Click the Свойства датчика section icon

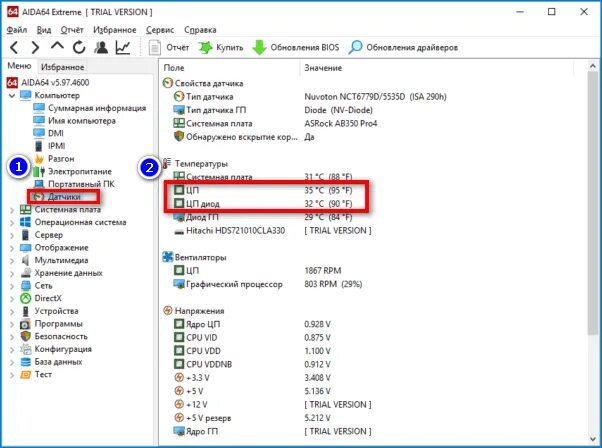point(168,83)
